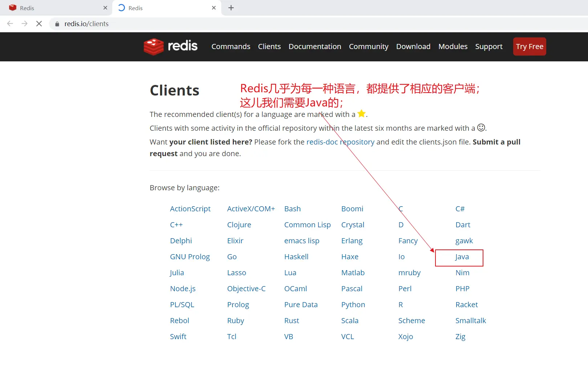Open the Lasso clients link
The width and height of the screenshot is (588, 366).
point(236,273)
